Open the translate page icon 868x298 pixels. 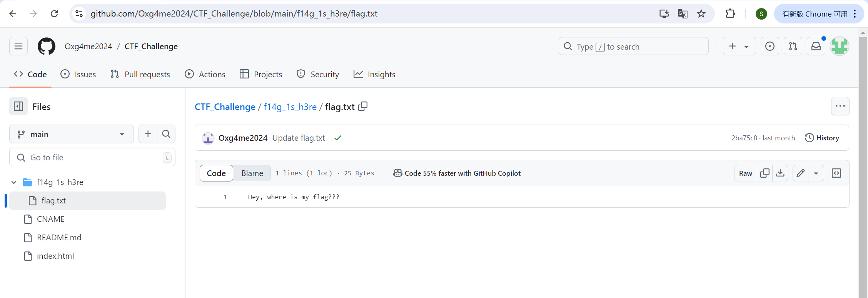point(683,14)
